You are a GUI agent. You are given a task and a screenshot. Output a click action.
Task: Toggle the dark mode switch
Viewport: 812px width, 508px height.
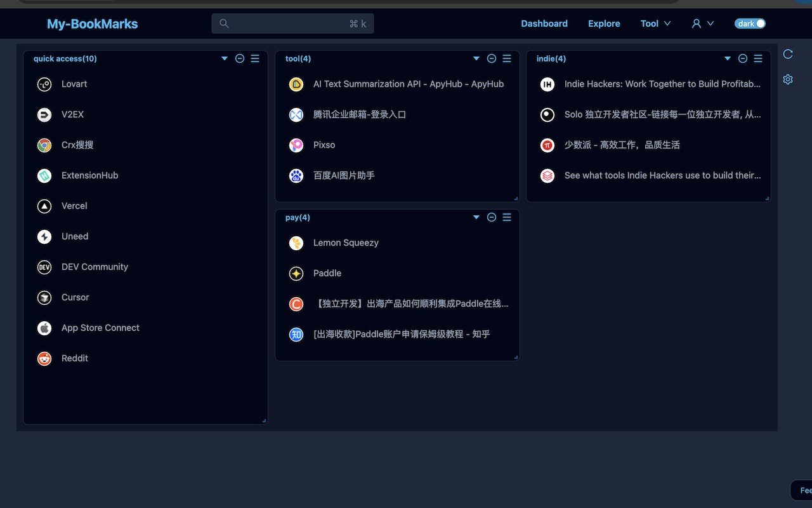click(750, 23)
